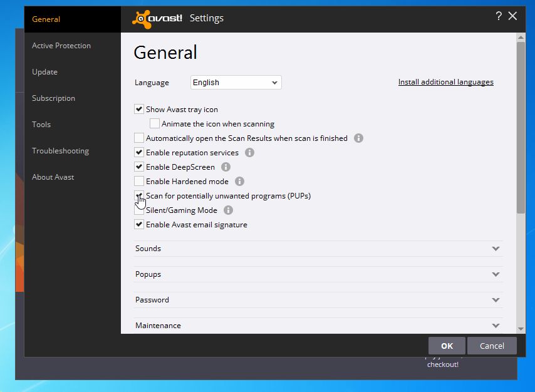Disable Avast email signature checkbox

click(x=139, y=224)
